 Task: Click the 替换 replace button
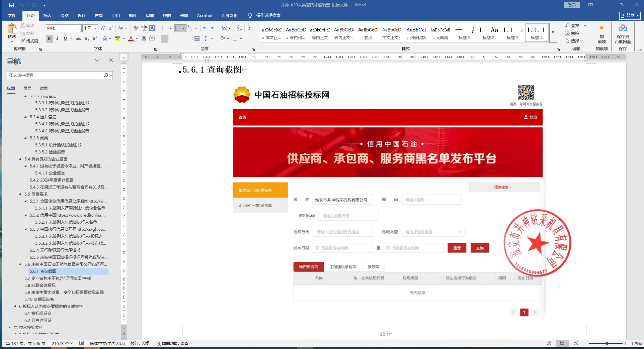click(x=572, y=33)
